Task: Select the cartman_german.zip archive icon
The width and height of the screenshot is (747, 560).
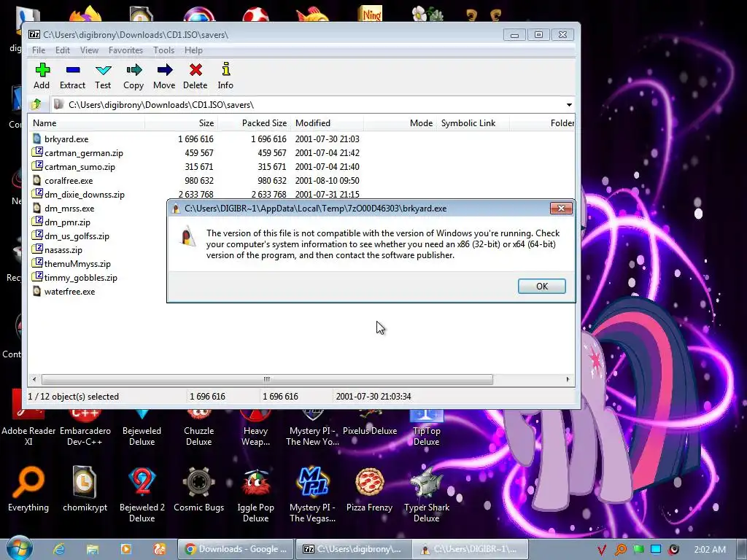Action: [36, 152]
